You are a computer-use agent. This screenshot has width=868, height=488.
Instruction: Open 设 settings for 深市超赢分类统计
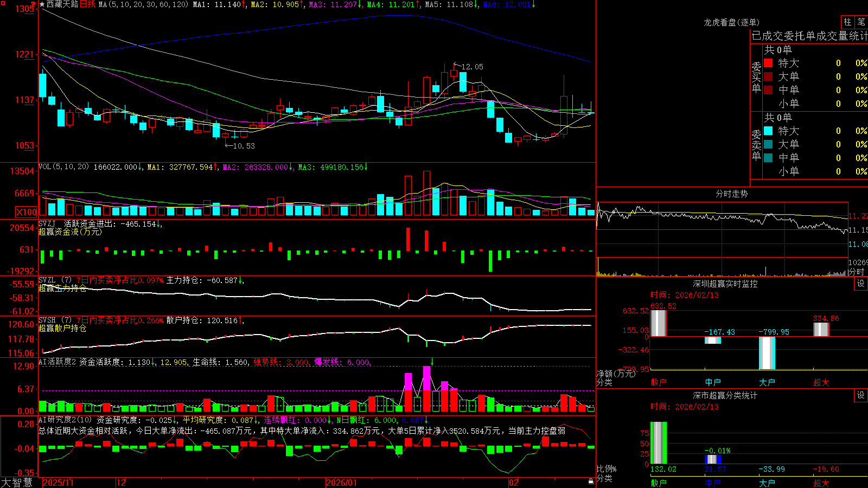tap(861, 395)
